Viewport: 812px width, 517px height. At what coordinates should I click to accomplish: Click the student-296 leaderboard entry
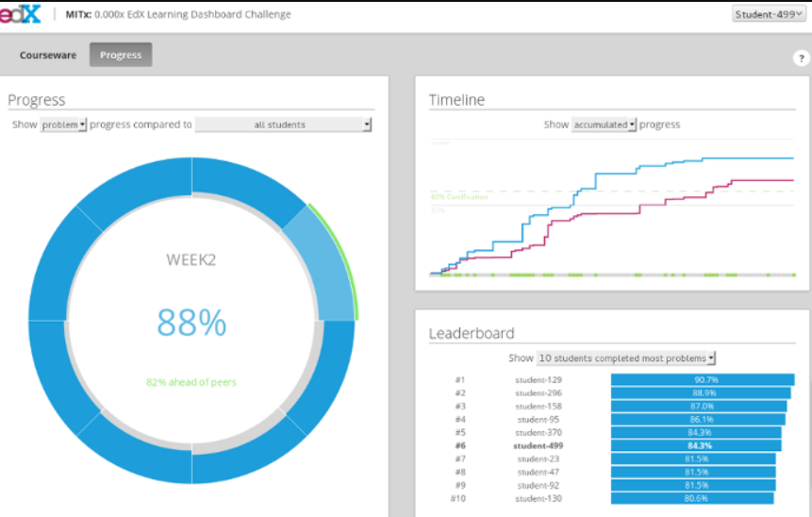tap(539, 393)
